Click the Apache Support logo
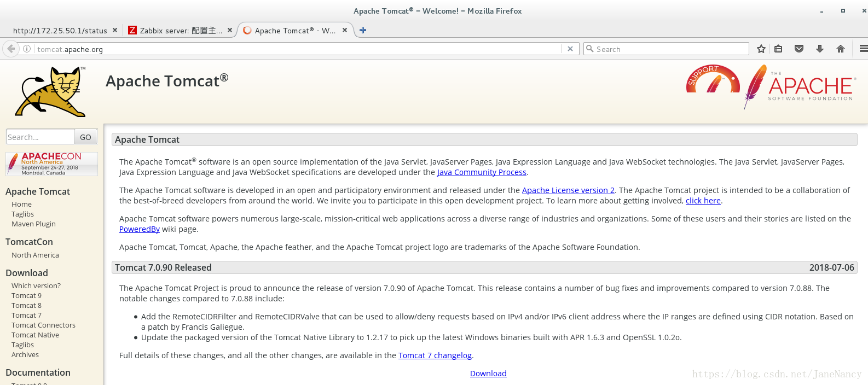Image resolution: width=868 pixels, height=385 pixels. [x=713, y=79]
